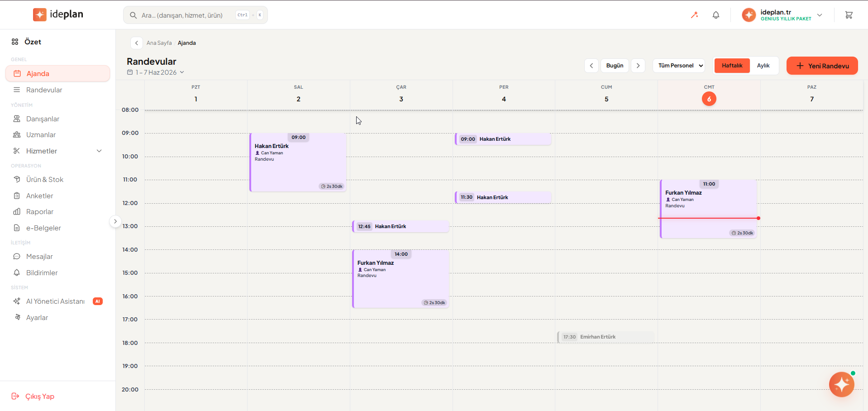Go to previous week arrow
This screenshot has width=868, height=411.
591,66
